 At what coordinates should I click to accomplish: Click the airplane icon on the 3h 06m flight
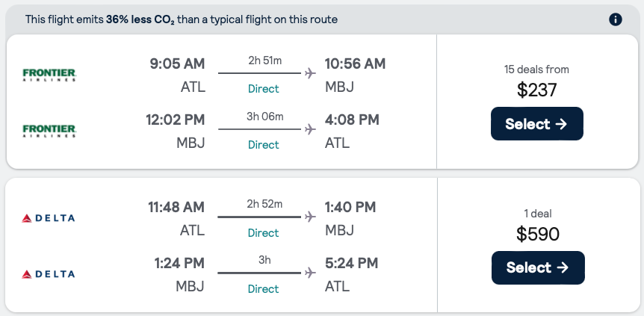(x=310, y=129)
